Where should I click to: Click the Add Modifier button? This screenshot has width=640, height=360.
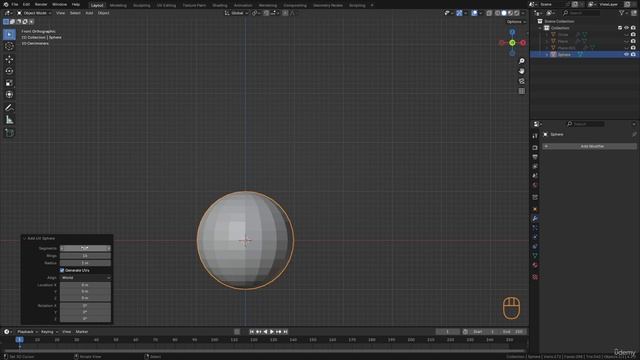(x=589, y=146)
